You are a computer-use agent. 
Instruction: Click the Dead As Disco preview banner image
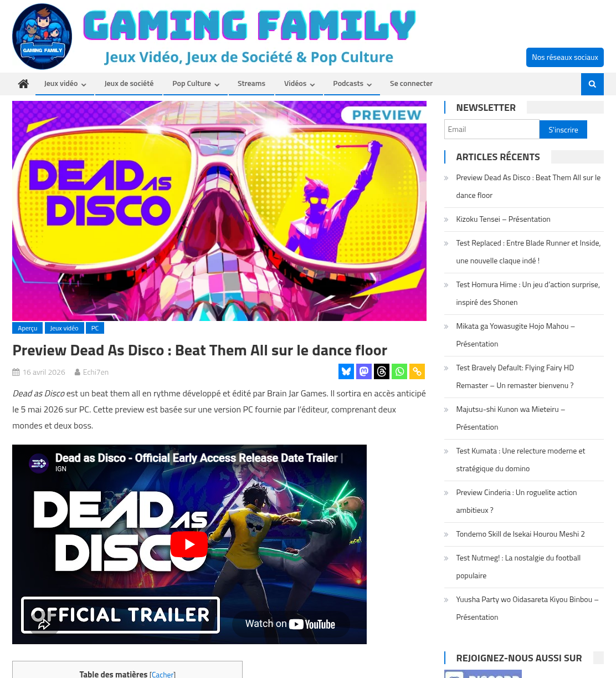(219, 211)
